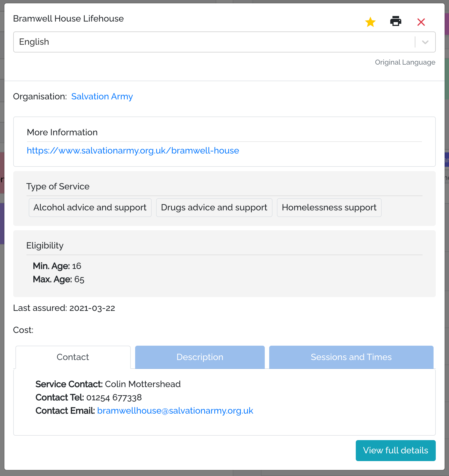Viewport: 449px width, 476px height.
Task: Switch to the Contact tab
Action: pos(73,357)
